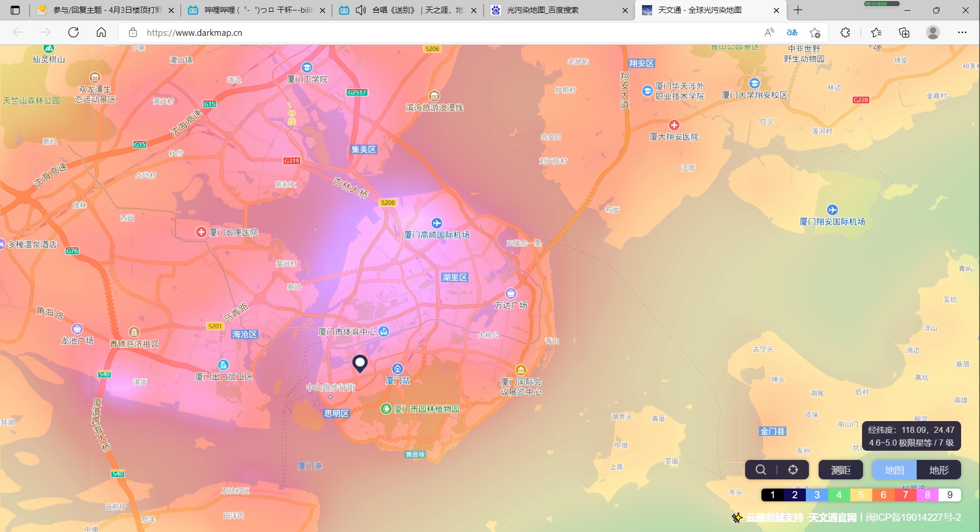Click the 厦门站 railway station icon
The image size is (980, 532).
pyautogui.click(x=397, y=368)
